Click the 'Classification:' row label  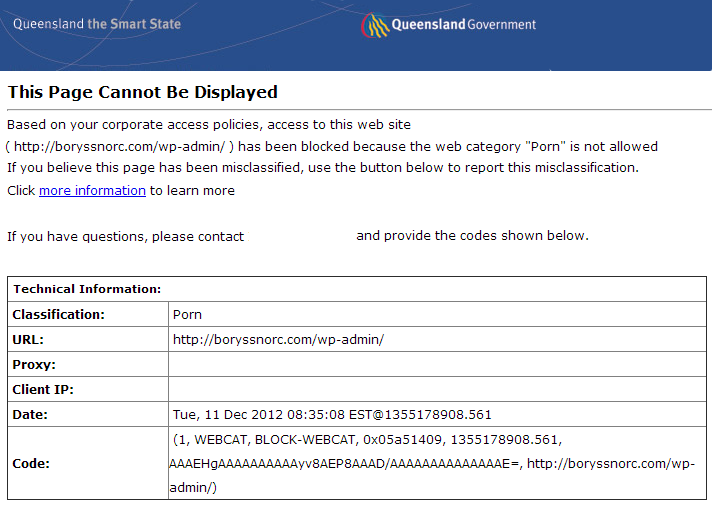pyautogui.click(x=59, y=314)
